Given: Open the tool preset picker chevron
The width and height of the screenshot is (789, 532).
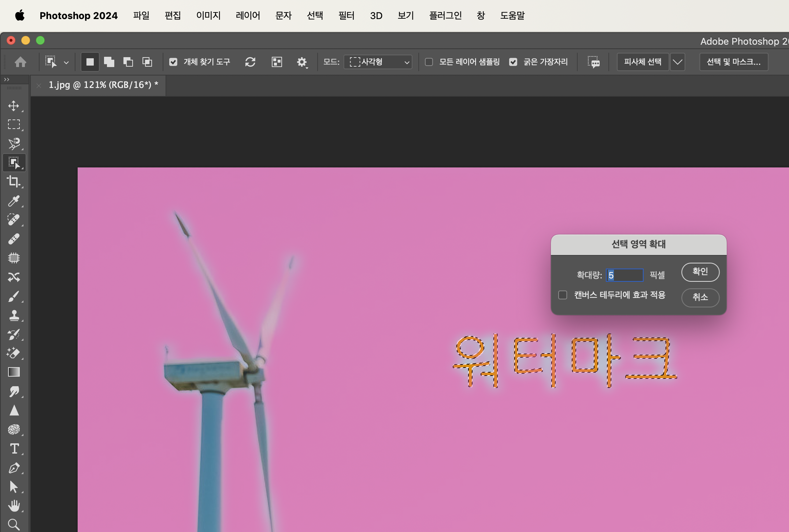Looking at the screenshot, I should click(x=66, y=63).
